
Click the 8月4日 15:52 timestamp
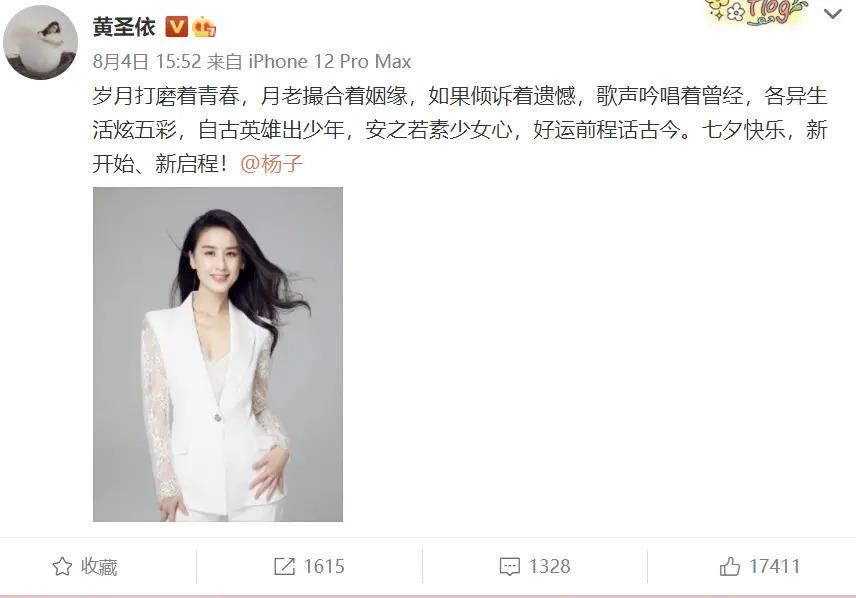pyautogui.click(x=147, y=61)
